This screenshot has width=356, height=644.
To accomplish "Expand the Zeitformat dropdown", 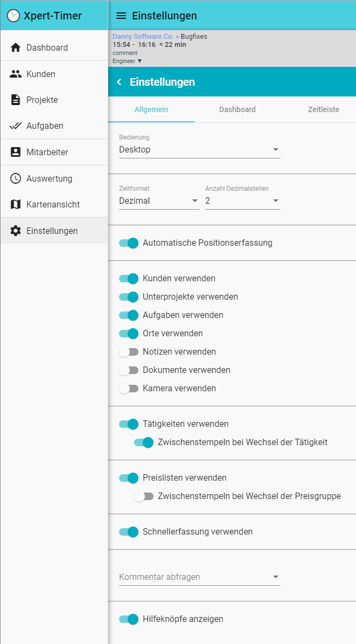I will pyautogui.click(x=159, y=201).
